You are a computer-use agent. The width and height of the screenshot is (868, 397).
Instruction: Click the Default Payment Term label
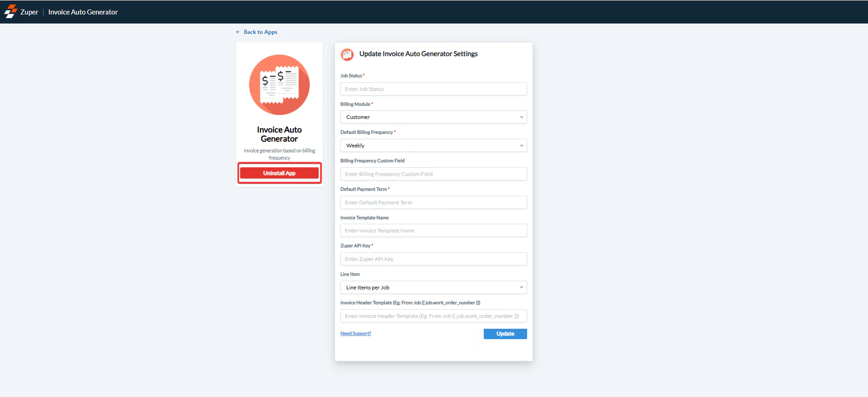pyautogui.click(x=363, y=189)
